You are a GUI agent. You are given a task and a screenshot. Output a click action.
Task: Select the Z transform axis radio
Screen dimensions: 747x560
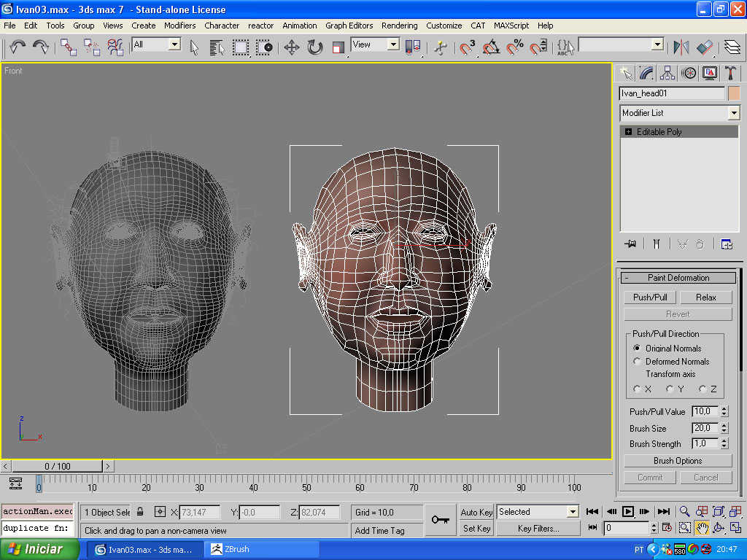click(x=703, y=389)
